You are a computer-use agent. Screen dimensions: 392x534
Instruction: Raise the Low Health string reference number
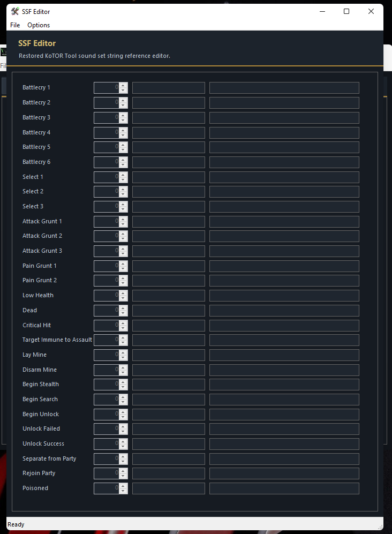[x=123, y=293]
